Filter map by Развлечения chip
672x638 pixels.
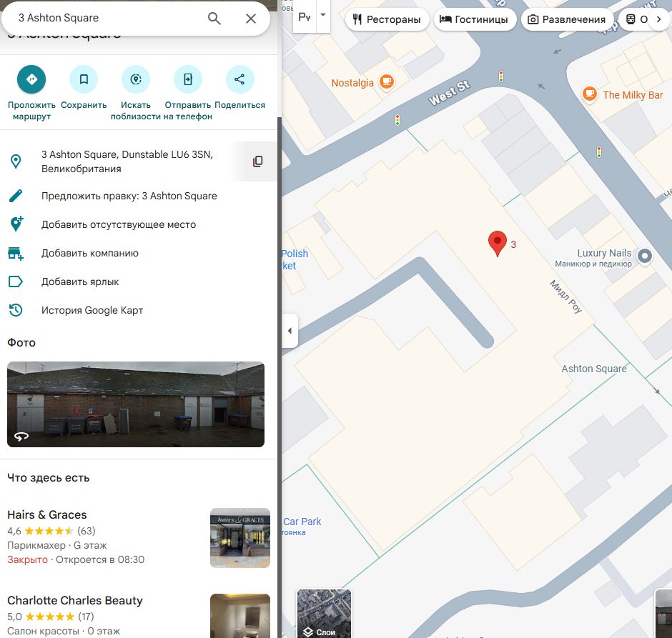pyautogui.click(x=567, y=19)
